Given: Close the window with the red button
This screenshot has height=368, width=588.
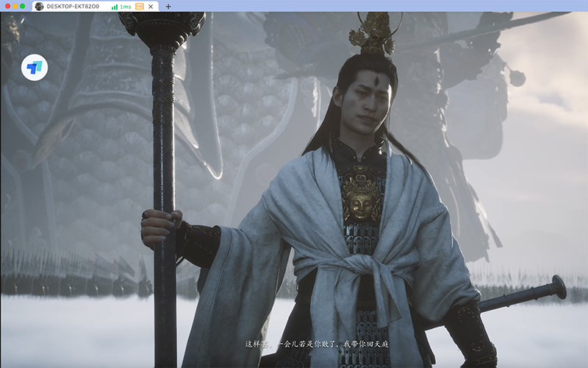Looking at the screenshot, I should click(x=7, y=6).
